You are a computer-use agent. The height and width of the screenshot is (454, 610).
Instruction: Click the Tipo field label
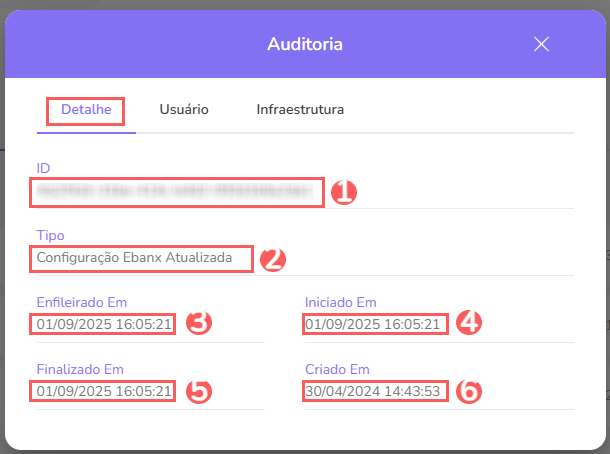(50, 236)
